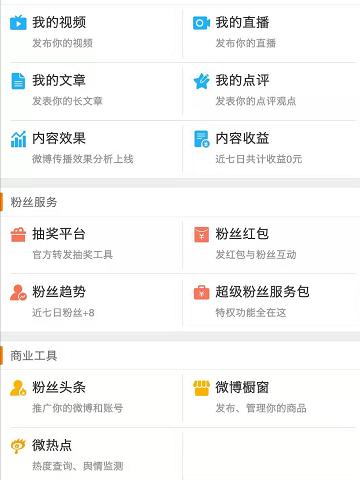Image resolution: width=360 pixels, height=480 pixels.
Task: Tap the 超级粉丝服务包 bag icon
Action: [201, 292]
